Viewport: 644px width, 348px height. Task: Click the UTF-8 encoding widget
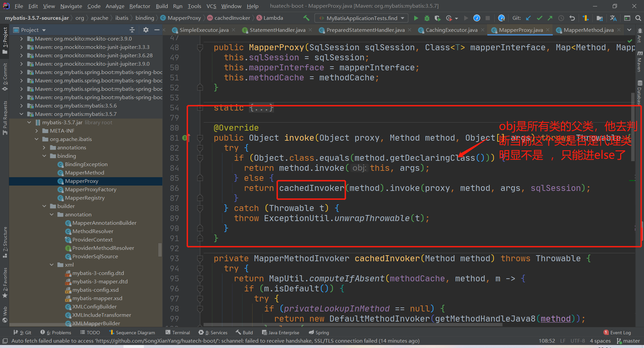[x=578, y=341]
